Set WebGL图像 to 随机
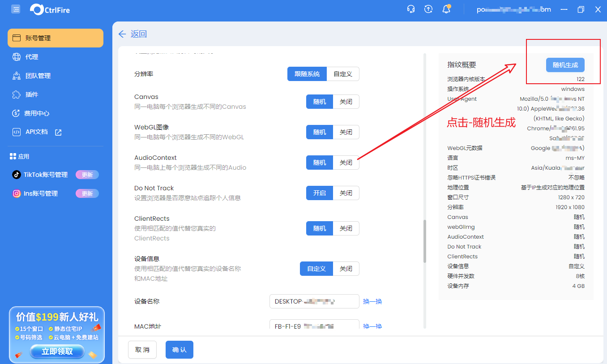607x364 pixels. (320, 132)
